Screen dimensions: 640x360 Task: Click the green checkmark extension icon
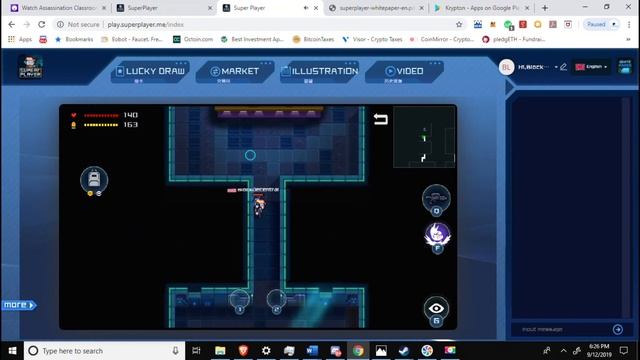pyautogui.click(x=508, y=25)
